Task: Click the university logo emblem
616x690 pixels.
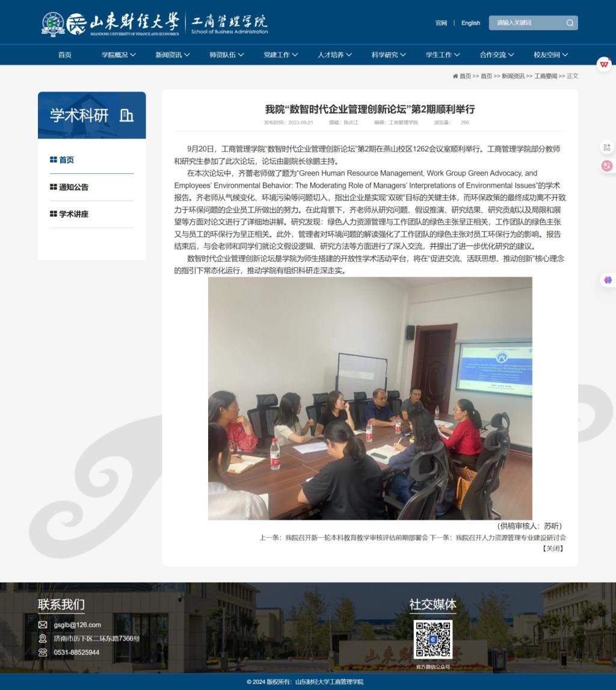Action: point(53,24)
